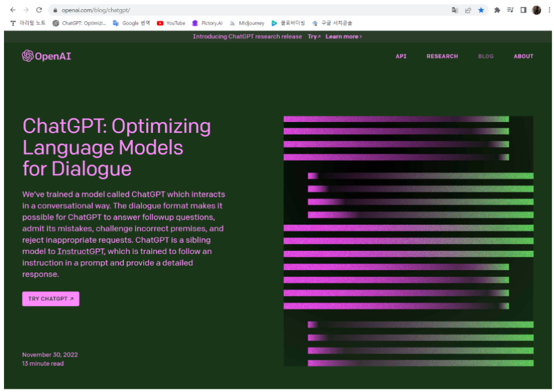Open the Google 번역 bookmark

tap(131, 23)
